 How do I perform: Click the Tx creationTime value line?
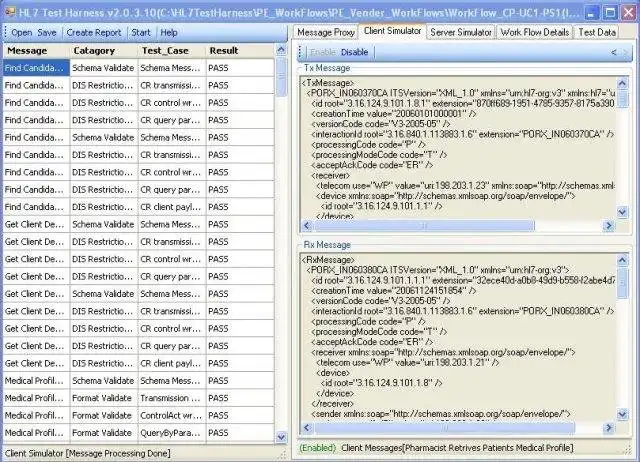(x=394, y=114)
